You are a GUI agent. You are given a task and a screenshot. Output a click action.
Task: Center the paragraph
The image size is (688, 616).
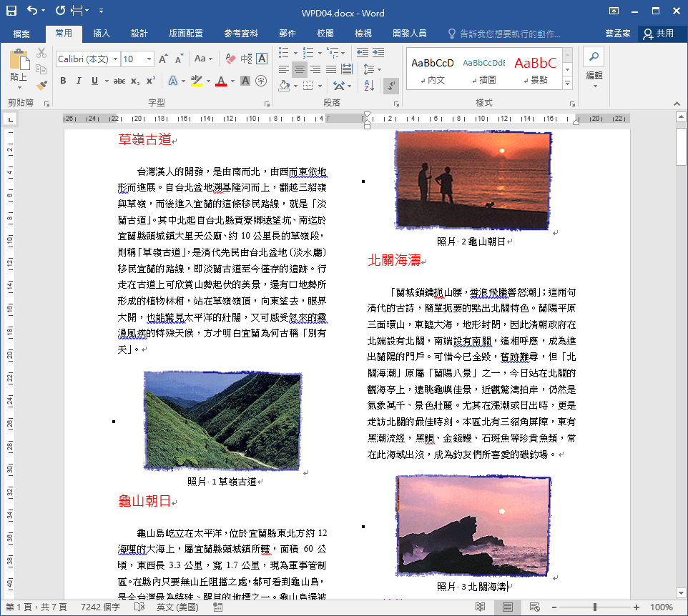point(300,69)
